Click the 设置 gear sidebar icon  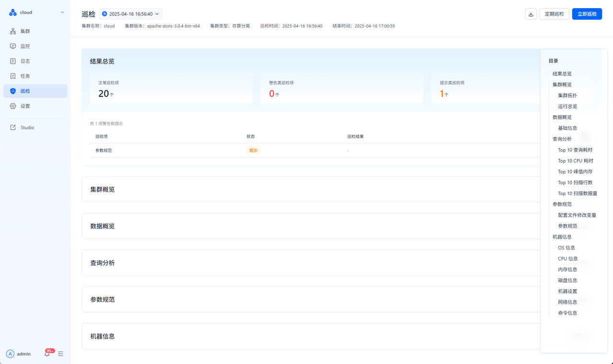tap(13, 106)
